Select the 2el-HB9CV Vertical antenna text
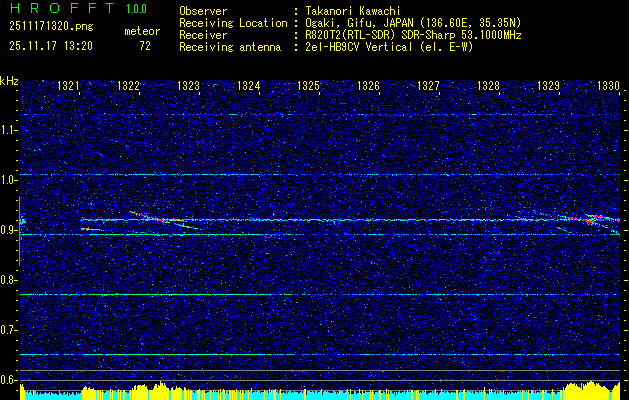629x400 pixels. tap(389, 47)
